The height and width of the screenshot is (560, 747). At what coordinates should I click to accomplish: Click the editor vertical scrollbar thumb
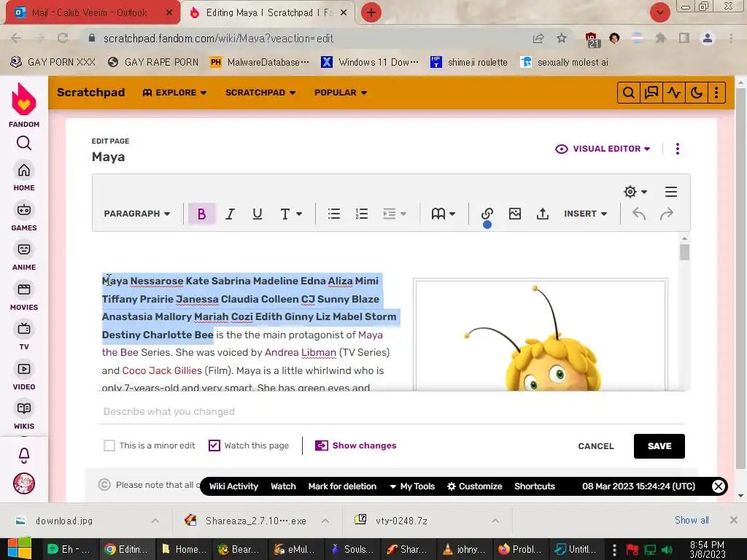coord(684,252)
